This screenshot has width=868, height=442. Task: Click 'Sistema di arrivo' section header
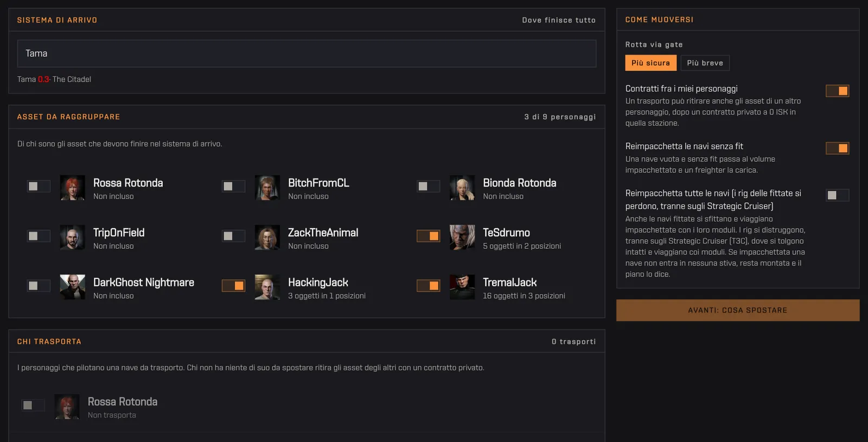click(x=57, y=20)
